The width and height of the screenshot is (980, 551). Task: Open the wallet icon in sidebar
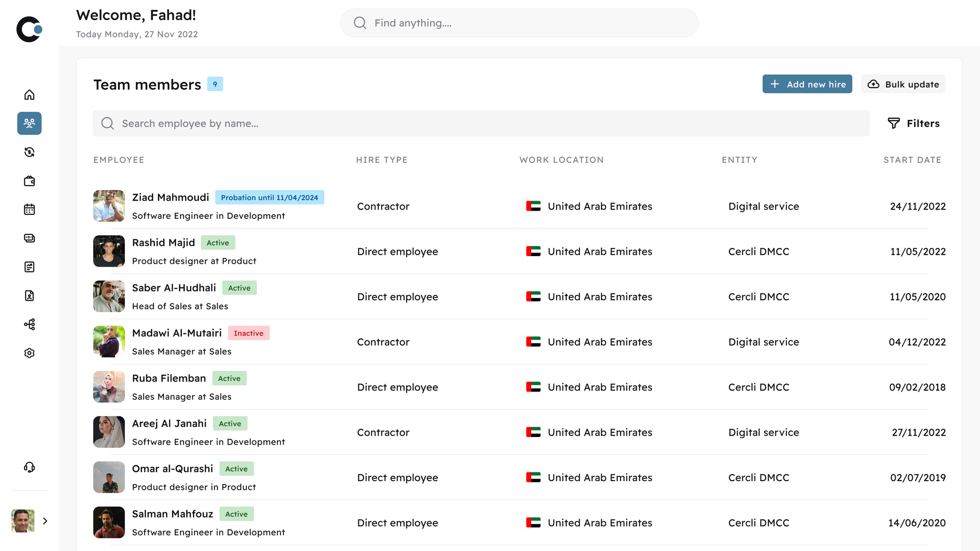29,181
